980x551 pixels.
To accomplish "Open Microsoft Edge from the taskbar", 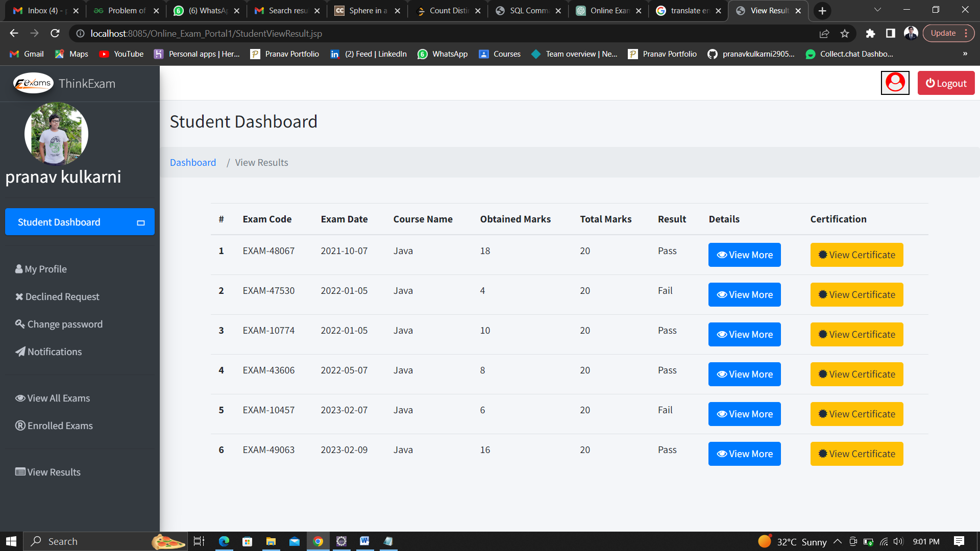I will coord(224,541).
